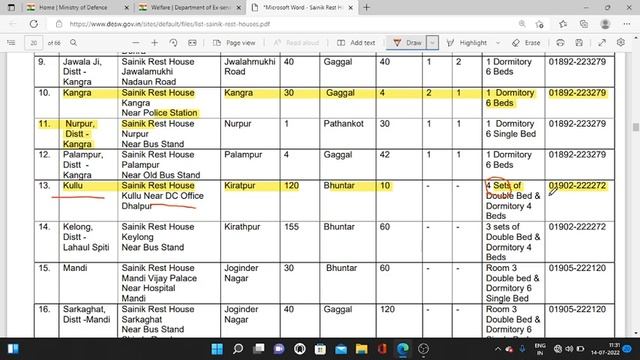The height and width of the screenshot is (360, 640).
Task: Click 'Sarkaghat, Distt -Mandi' cell
Action: (x=87, y=314)
